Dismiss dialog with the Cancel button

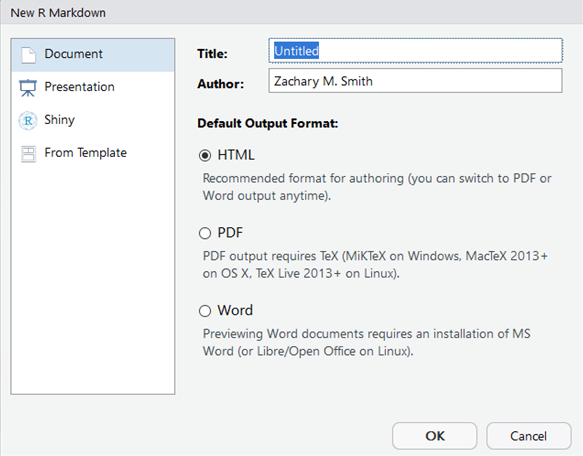pyautogui.click(x=528, y=436)
